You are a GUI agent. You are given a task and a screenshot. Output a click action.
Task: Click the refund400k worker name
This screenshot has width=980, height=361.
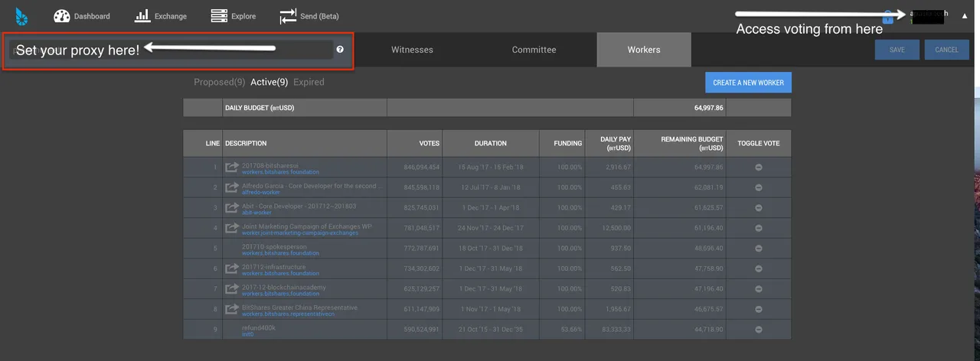pos(259,327)
